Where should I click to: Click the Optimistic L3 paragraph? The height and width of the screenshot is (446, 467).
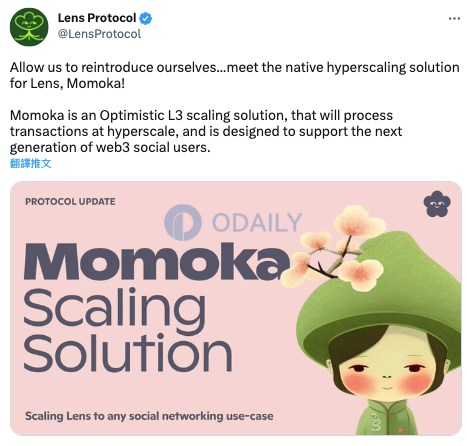[x=206, y=131]
